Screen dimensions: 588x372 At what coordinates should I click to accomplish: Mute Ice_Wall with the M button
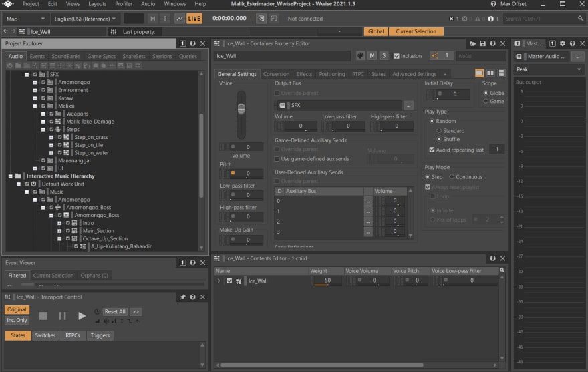pos(372,56)
